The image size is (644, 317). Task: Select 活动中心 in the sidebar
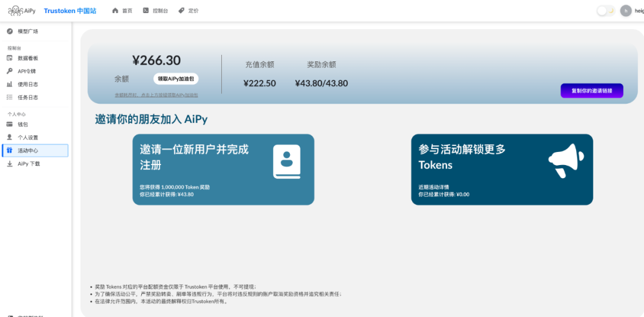point(35,151)
